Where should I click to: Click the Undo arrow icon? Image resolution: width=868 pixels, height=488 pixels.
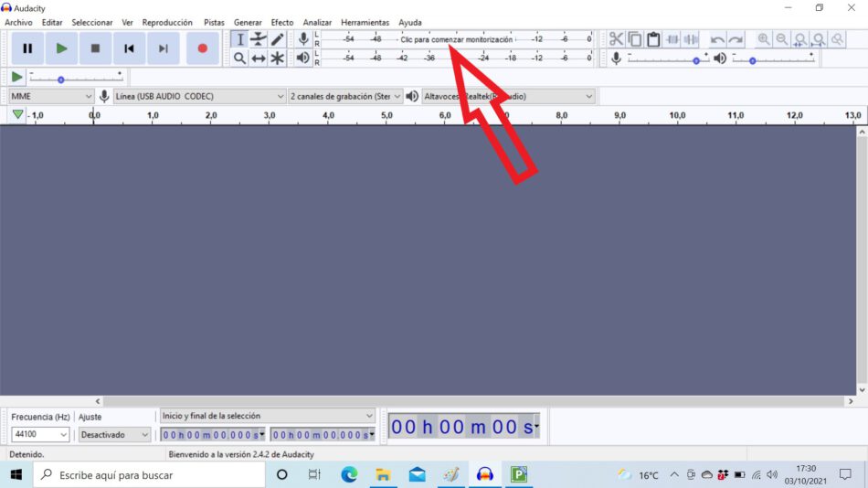[717, 39]
